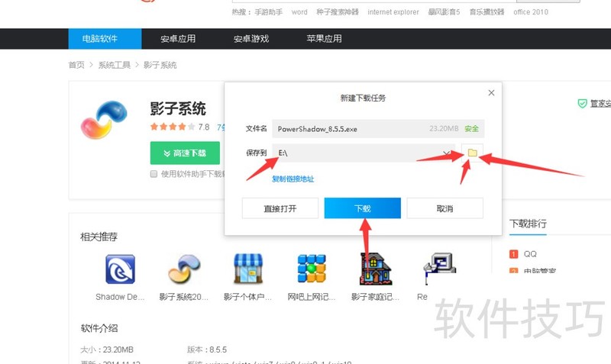This screenshot has height=364, width=611.
Task: Select the 影子个体户 store icon
Action: 247,269
